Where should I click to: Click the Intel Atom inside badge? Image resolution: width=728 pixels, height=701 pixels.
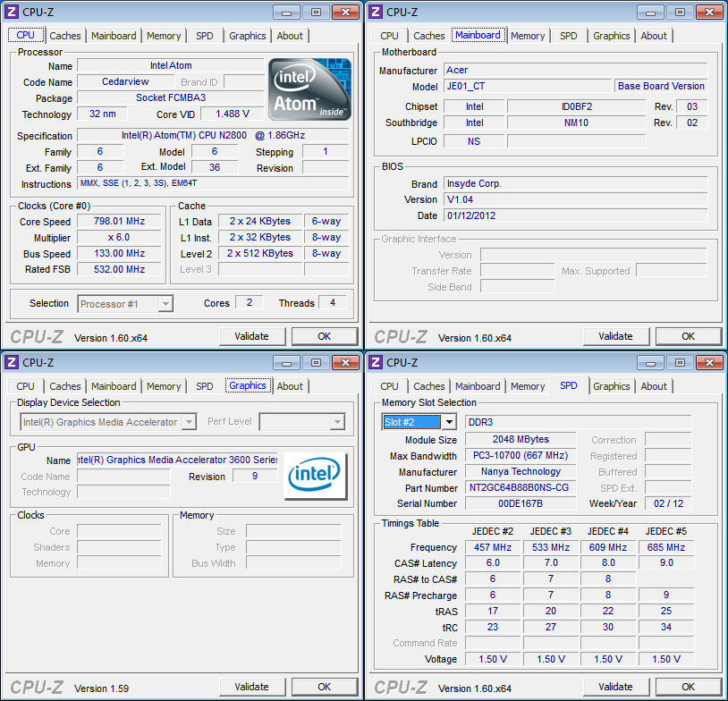point(309,89)
